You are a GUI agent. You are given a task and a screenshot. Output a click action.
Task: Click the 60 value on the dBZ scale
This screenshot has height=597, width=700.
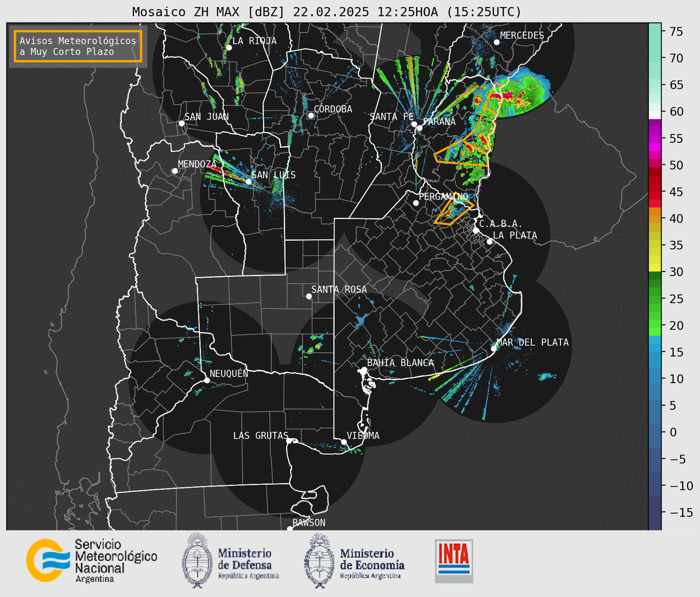[x=676, y=112]
